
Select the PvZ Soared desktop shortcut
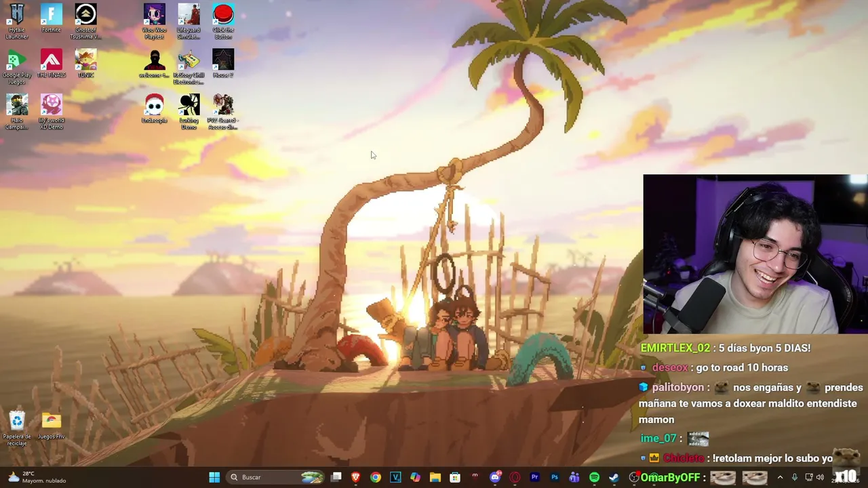point(223,112)
